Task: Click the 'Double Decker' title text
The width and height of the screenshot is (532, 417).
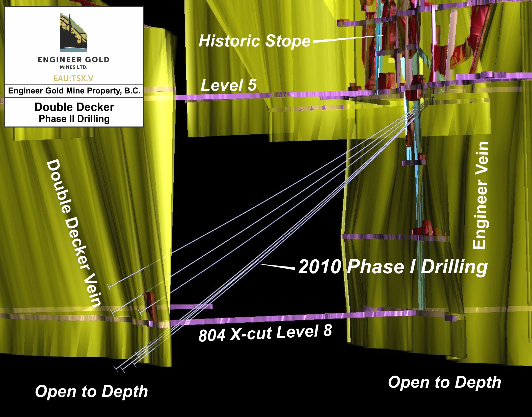Action: pos(74,107)
